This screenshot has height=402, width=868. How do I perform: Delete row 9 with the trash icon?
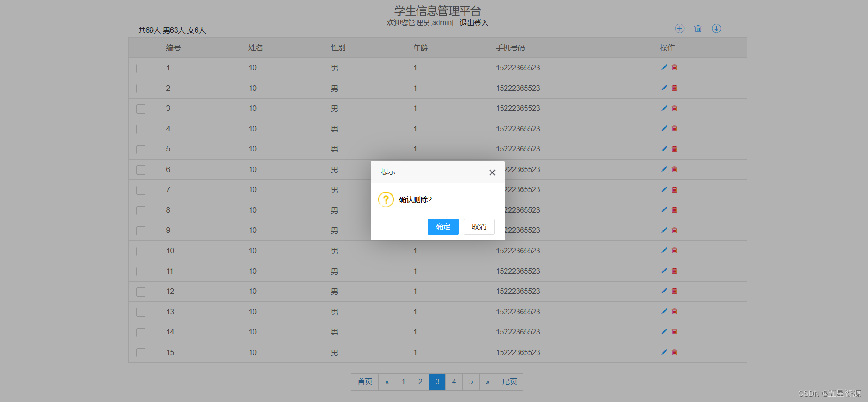(x=675, y=230)
